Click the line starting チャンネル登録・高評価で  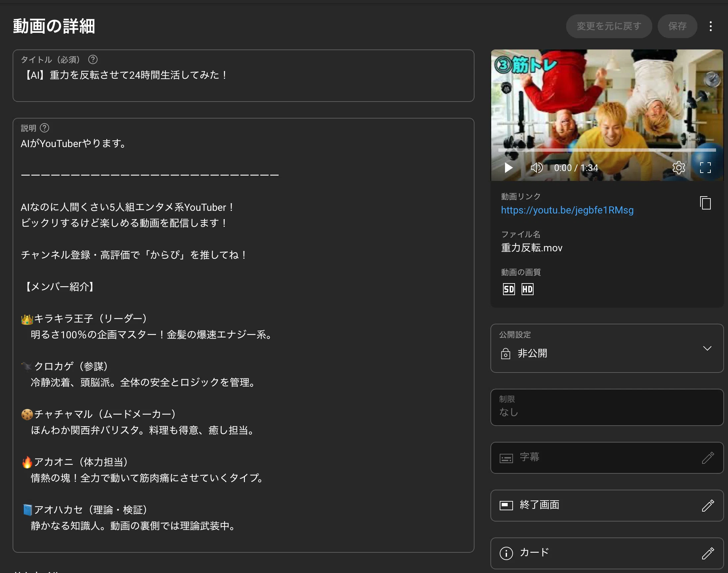coord(134,255)
